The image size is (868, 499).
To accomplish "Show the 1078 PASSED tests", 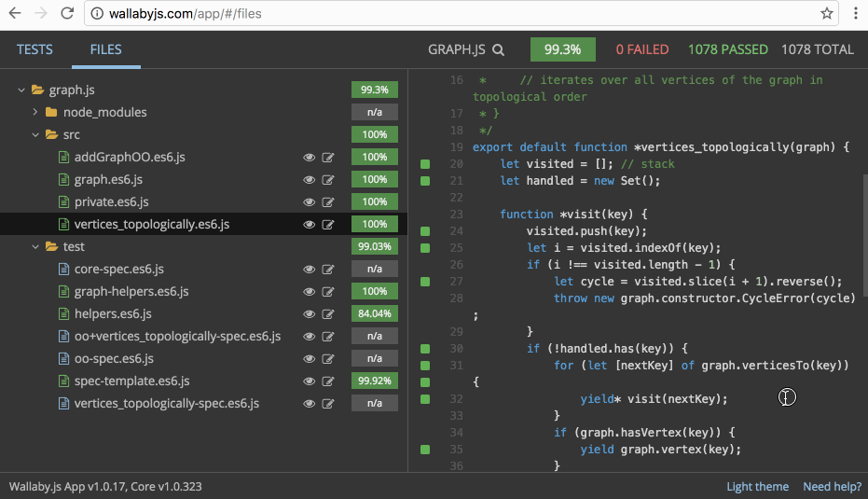I will (727, 49).
